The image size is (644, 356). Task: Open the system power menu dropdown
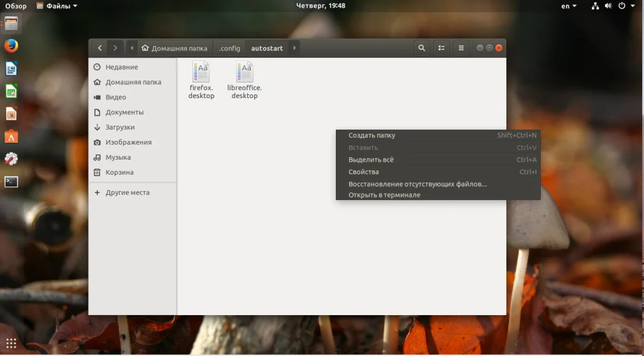(625, 6)
